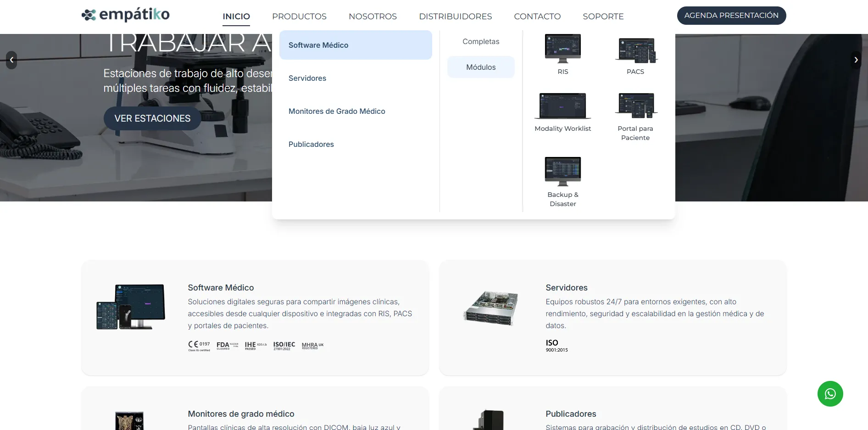Image resolution: width=868 pixels, height=430 pixels.
Task: Click the FDA cleared badge
Action: click(x=228, y=346)
